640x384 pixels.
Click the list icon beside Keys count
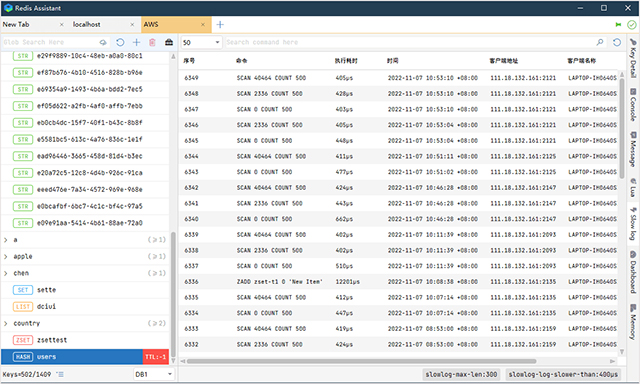pos(60,374)
